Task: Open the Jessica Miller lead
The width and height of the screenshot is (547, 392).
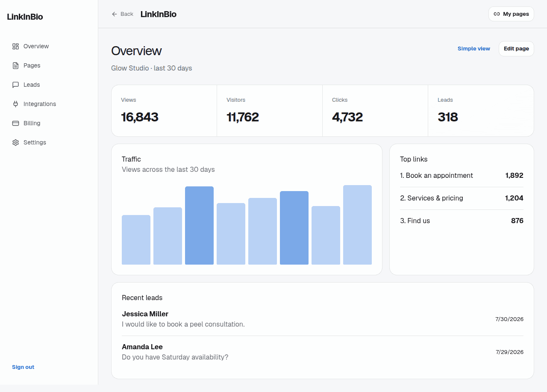Action: click(145, 314)
